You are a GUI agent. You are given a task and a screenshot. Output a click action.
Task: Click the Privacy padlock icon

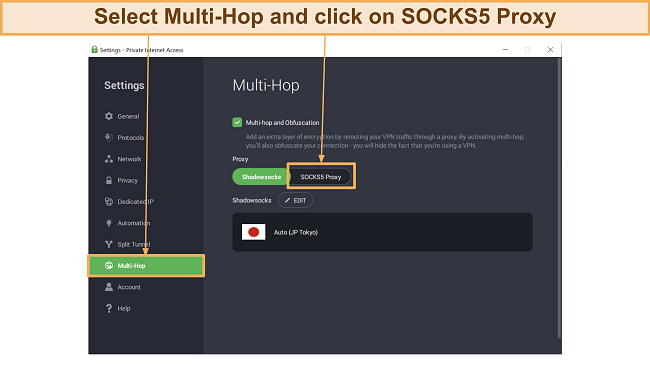click(x=109, y=180)
